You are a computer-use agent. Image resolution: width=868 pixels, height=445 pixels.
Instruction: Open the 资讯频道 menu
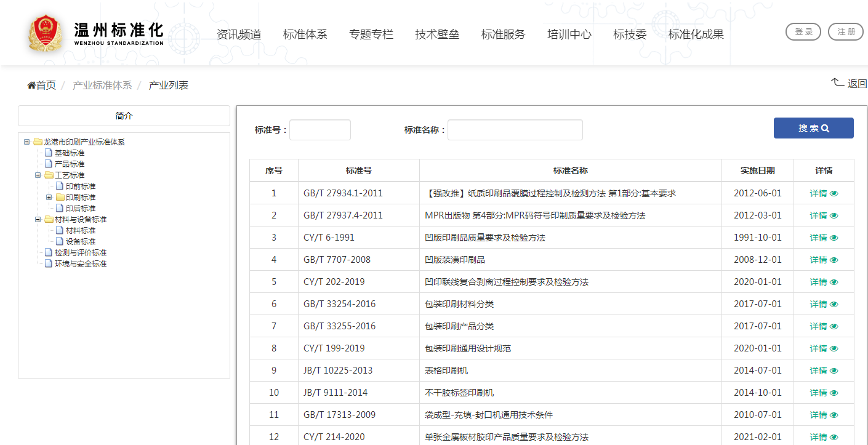pos(239,34)
